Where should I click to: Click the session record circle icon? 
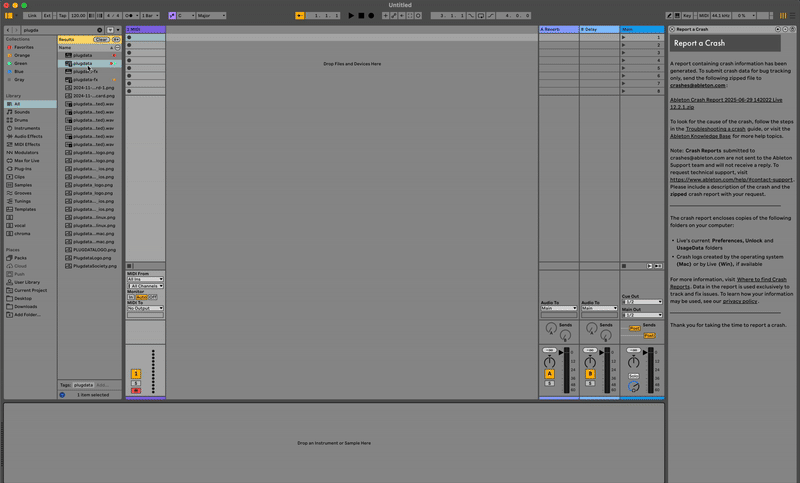point(418,16)
